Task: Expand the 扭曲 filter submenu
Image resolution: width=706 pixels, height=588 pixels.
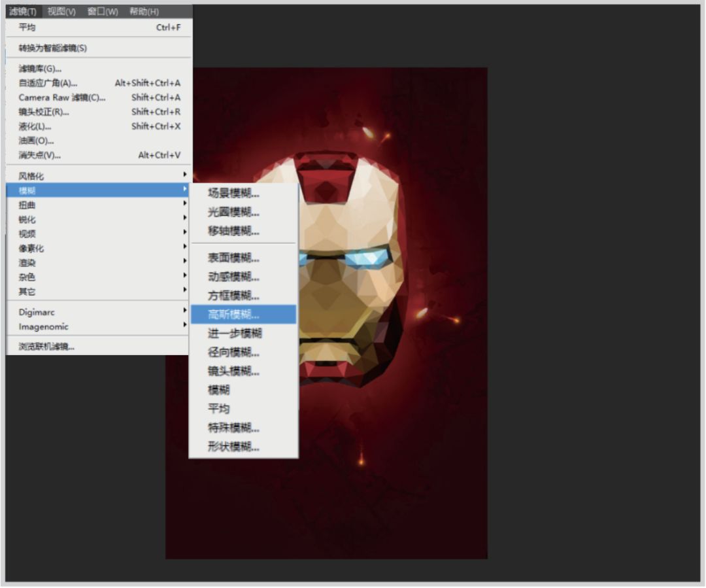Action: click(x=27, y=205)
